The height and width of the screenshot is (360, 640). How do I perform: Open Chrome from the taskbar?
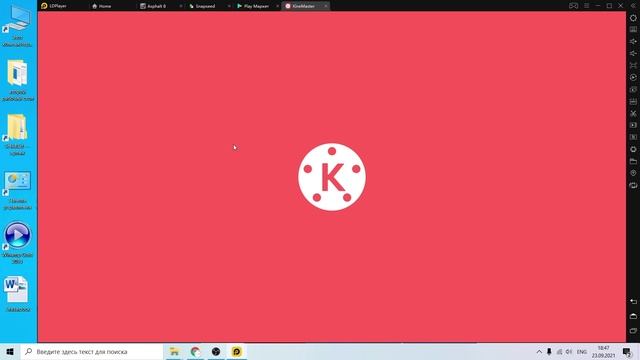pyautogui.click(x=196, y=351)
